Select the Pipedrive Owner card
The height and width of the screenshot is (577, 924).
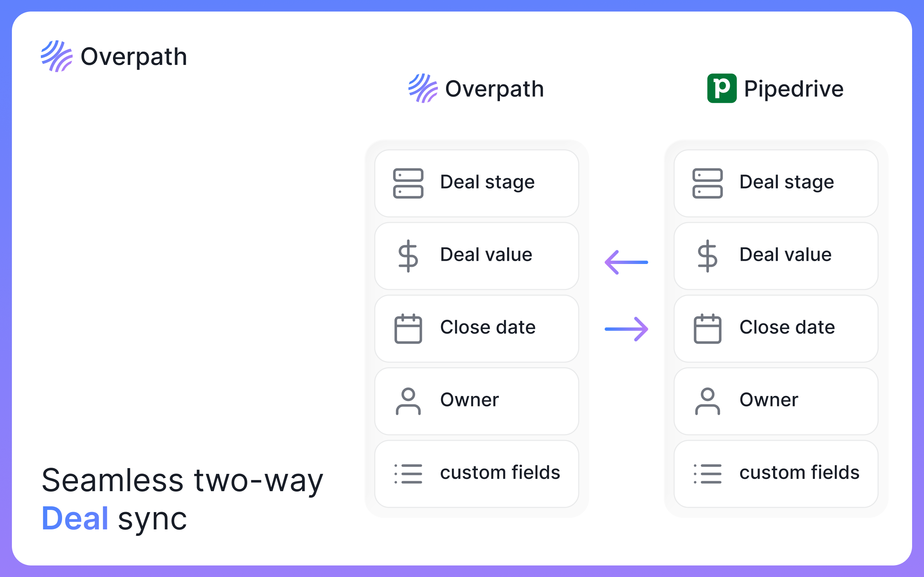(x=776, y=401)
